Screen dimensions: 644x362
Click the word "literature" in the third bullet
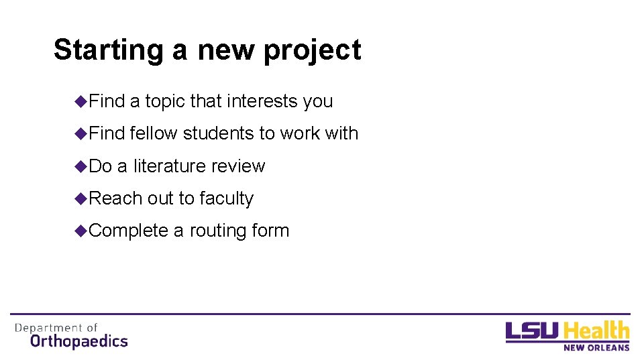click(170, 166)
